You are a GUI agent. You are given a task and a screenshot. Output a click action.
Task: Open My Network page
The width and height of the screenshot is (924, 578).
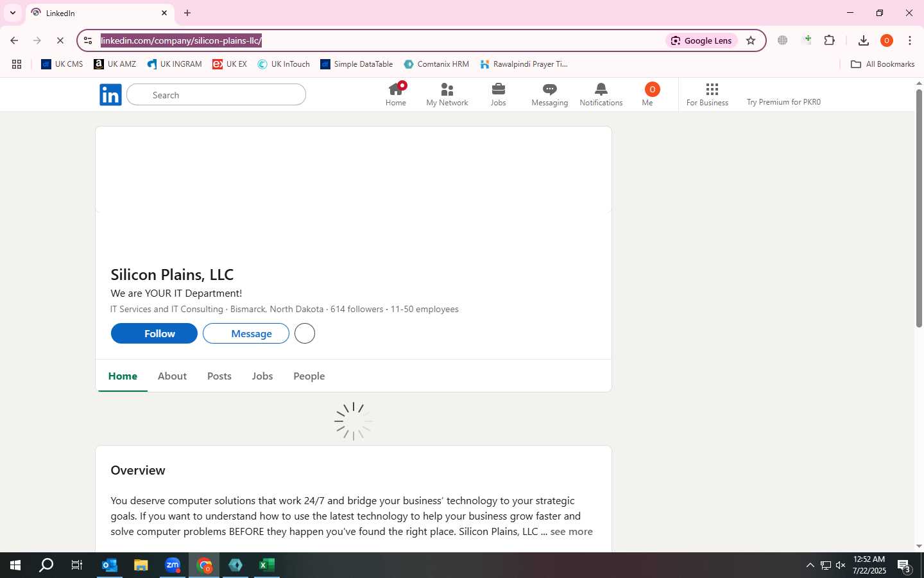pos(447,94)
